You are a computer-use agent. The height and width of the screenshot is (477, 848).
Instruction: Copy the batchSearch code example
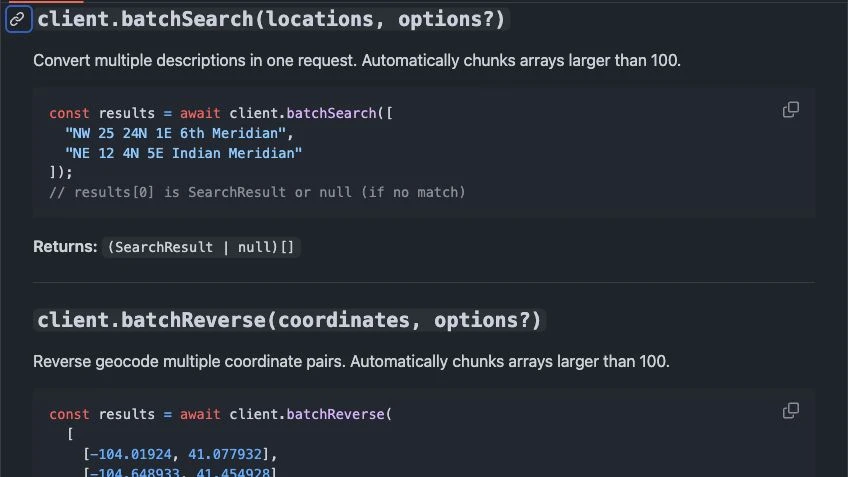click(x=791, y=110)
